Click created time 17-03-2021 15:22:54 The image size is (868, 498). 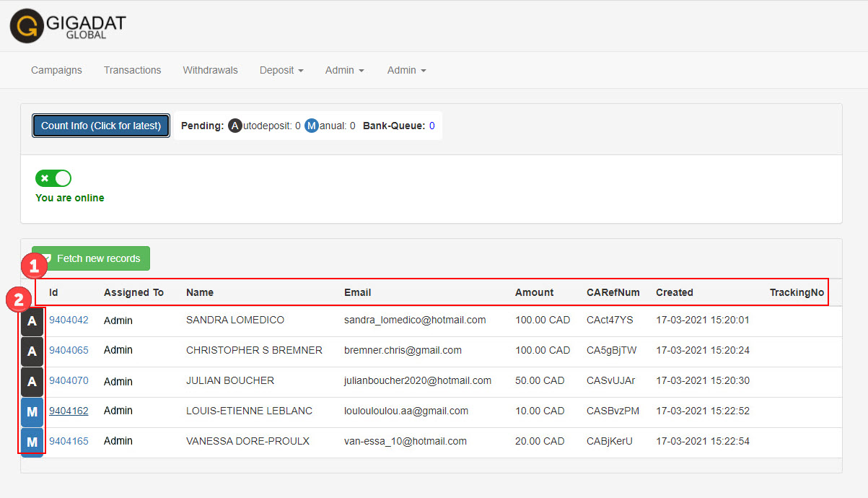tap(703, 441)
